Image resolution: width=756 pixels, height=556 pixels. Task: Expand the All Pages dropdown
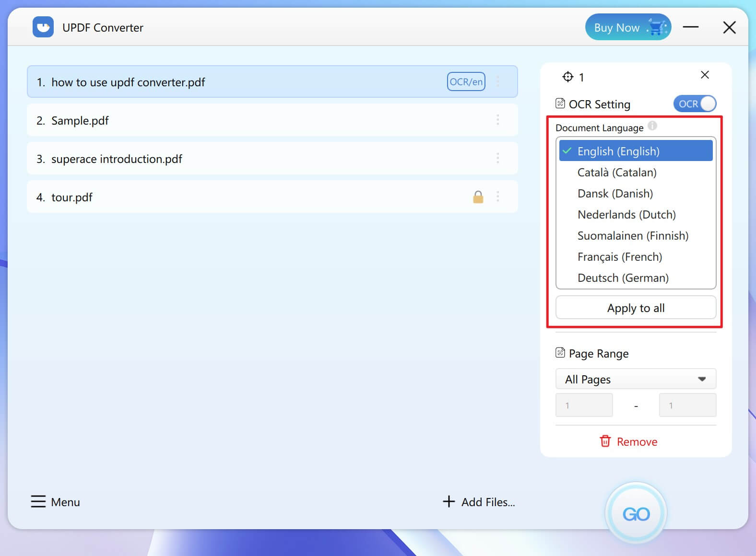pos(636,379)
